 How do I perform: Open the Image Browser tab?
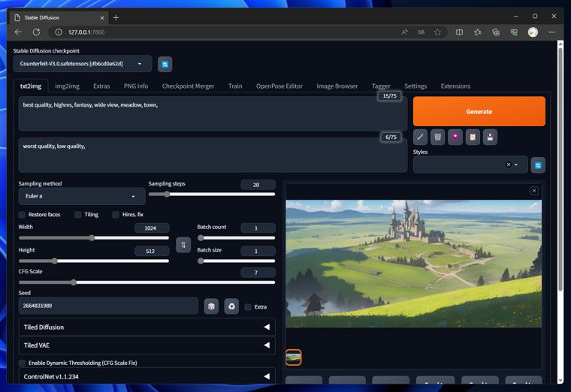tap(337, 86)
